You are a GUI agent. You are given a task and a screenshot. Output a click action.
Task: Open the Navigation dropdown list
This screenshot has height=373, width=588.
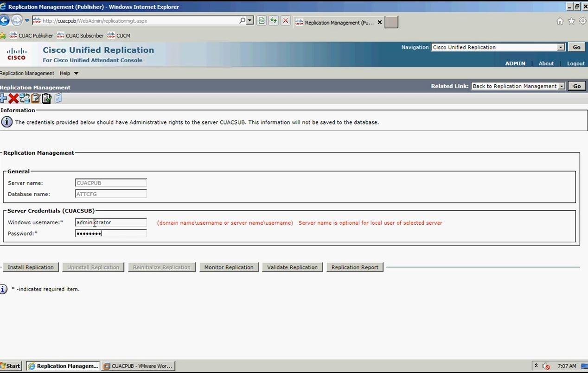point(561,47)
